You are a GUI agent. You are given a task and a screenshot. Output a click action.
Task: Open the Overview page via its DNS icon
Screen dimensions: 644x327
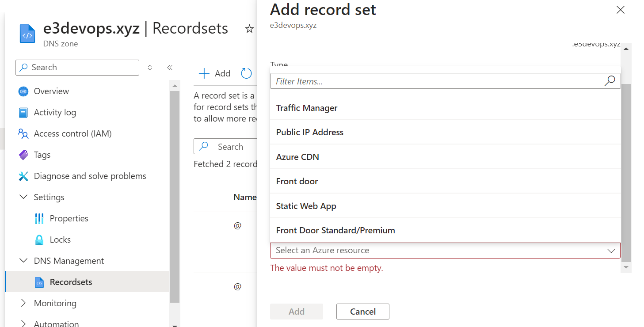click(23, 91)
